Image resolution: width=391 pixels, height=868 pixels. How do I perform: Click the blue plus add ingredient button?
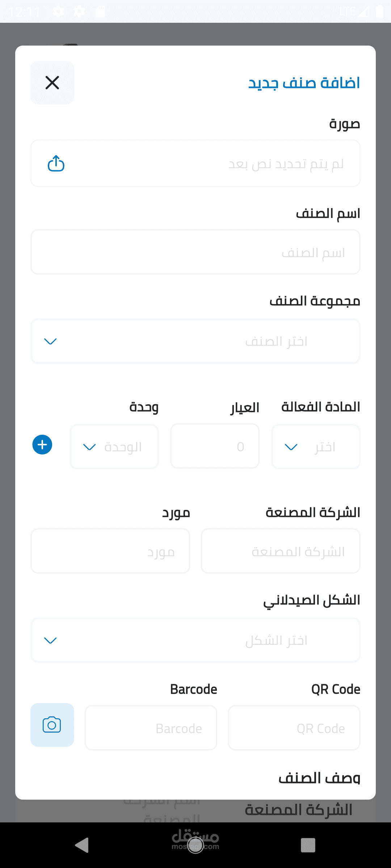click(x=42, y=445)
